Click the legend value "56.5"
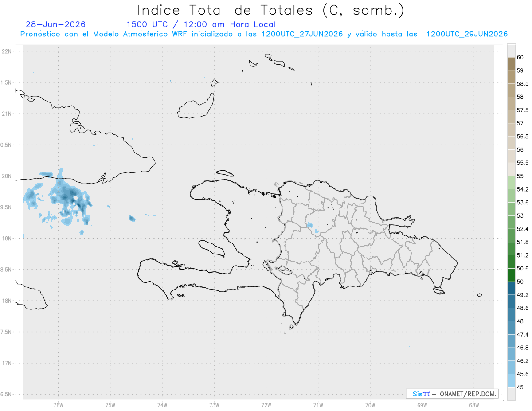532x411 pixels. (x=523, y=136)
